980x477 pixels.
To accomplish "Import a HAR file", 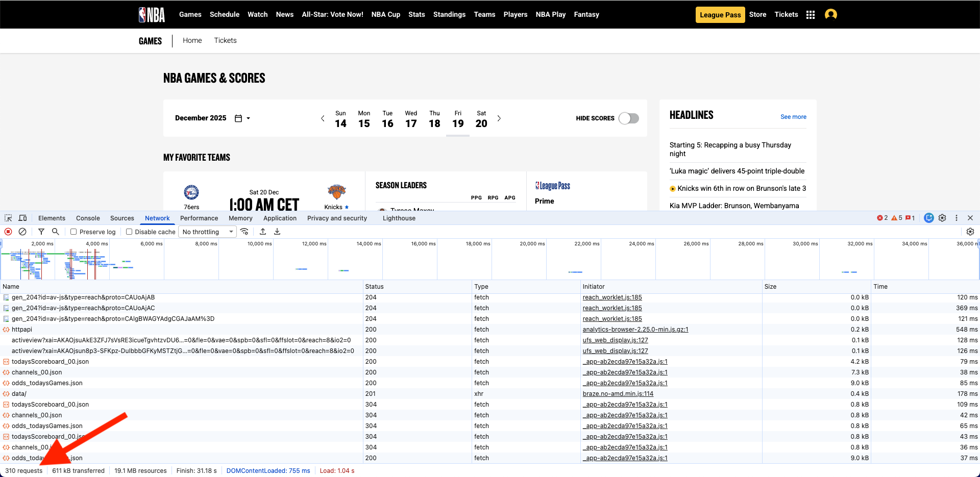I will click(263, 232).
